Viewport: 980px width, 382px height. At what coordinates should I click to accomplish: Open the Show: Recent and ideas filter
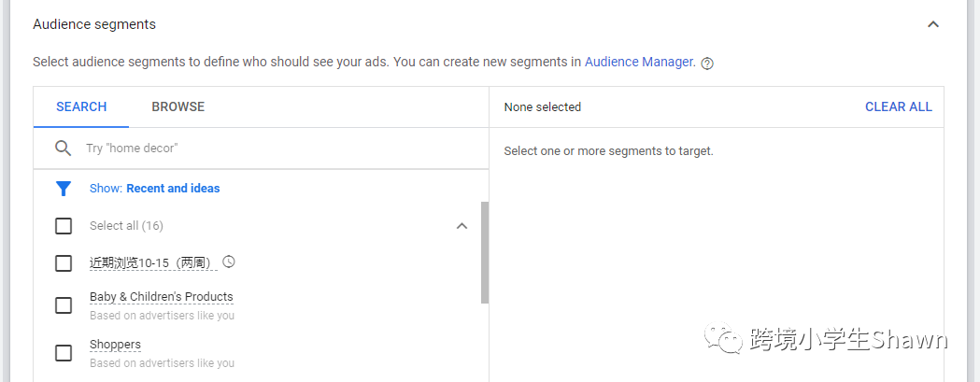coord(154,189)
